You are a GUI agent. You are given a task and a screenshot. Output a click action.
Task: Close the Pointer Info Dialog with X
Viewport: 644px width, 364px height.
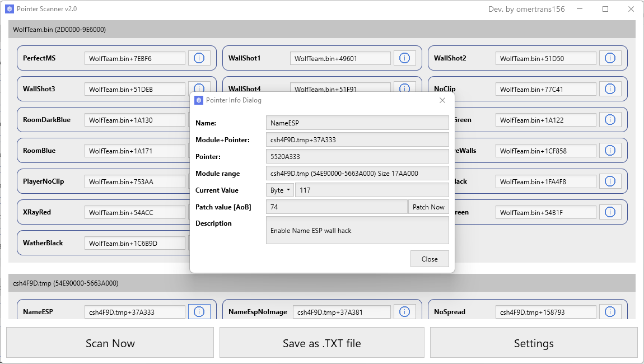pyautogui.click(x=442, y=100)
